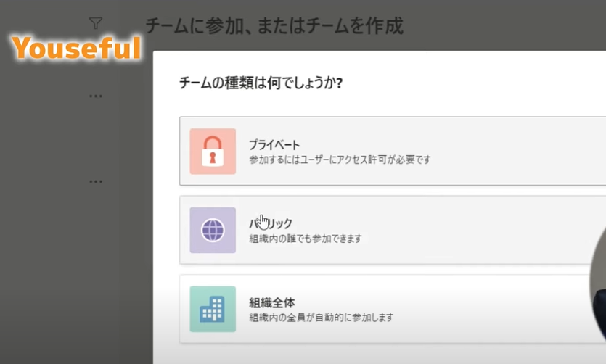606x364 pixels.
Task: Click the title チームに参加、またはチームを作成
Action: (274, 26)
